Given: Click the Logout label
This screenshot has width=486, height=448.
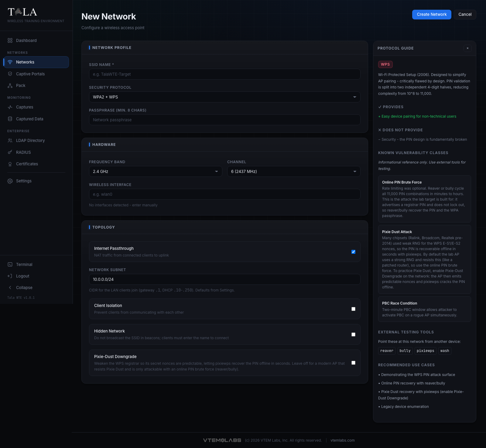Looking at the screenshot, I should click(23, 276).
